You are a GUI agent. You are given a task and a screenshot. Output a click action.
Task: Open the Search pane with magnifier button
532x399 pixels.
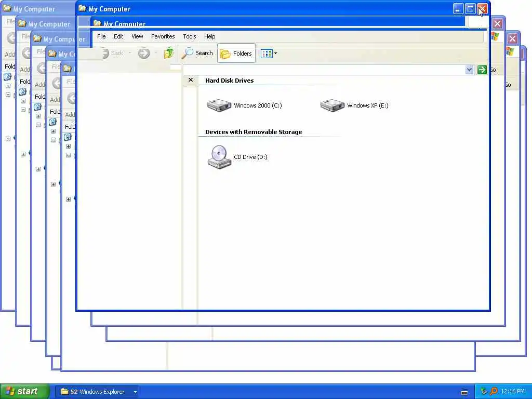point(197,54)
